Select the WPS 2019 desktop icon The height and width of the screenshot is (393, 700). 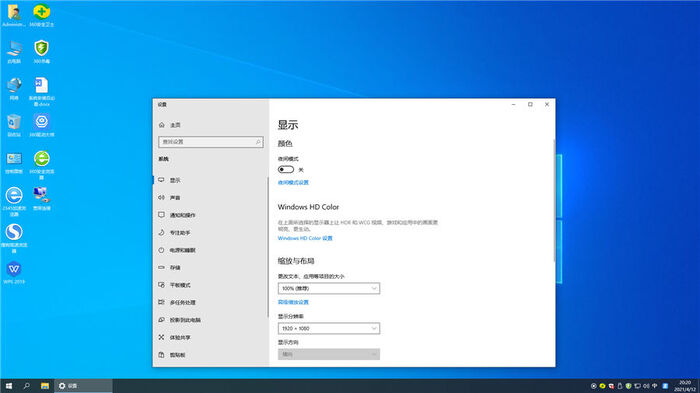tap(14, 272)
